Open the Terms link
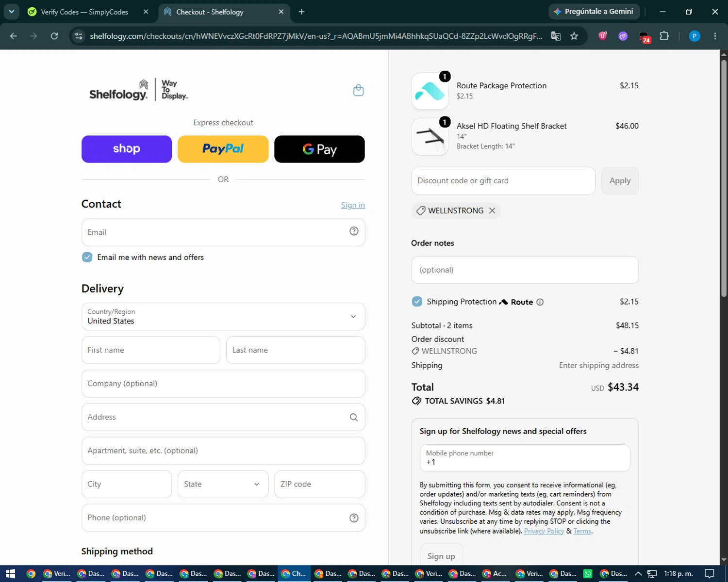728x582 pixels. pos(582,531)
